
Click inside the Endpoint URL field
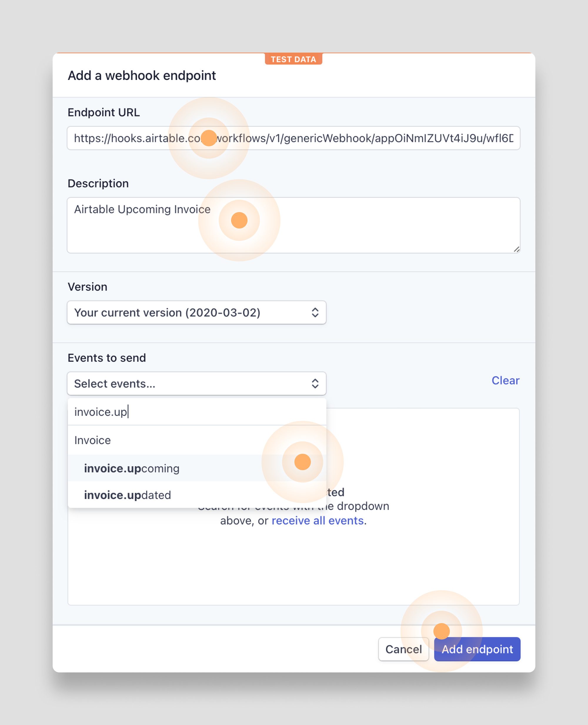pos(294,138)
